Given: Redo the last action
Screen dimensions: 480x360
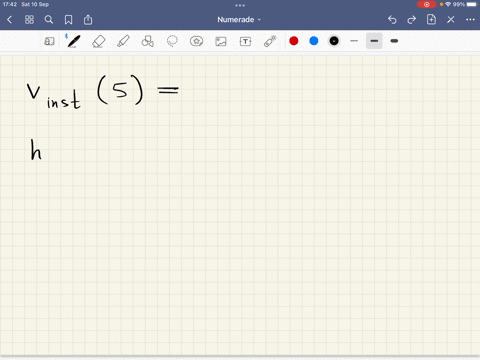Looking at the screenshot, I should (x=412, y=20).
